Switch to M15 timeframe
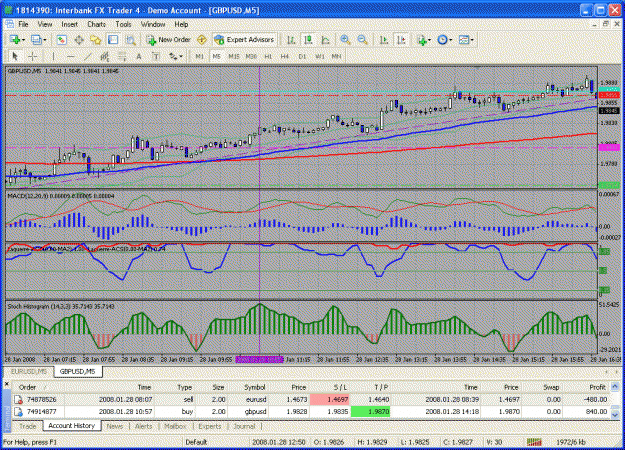625x450 pixels. pos(234,57)
